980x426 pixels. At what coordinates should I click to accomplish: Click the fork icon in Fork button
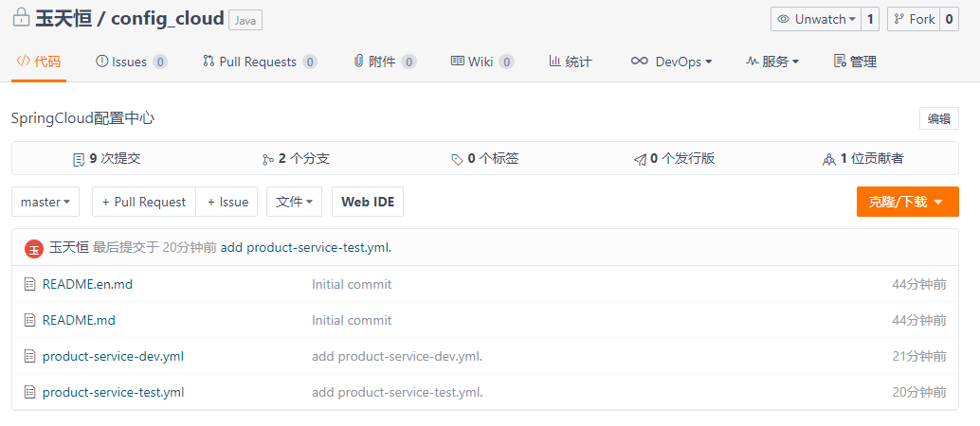[x=899, y=19]
